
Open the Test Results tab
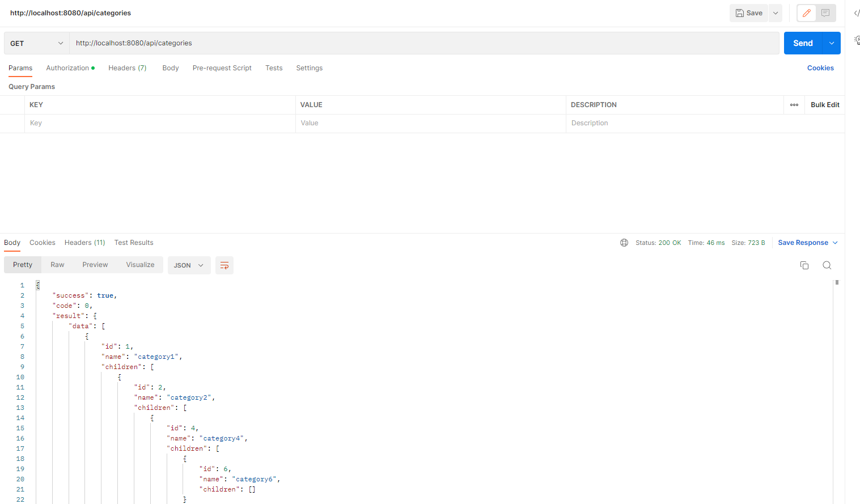tap(134, 243)
